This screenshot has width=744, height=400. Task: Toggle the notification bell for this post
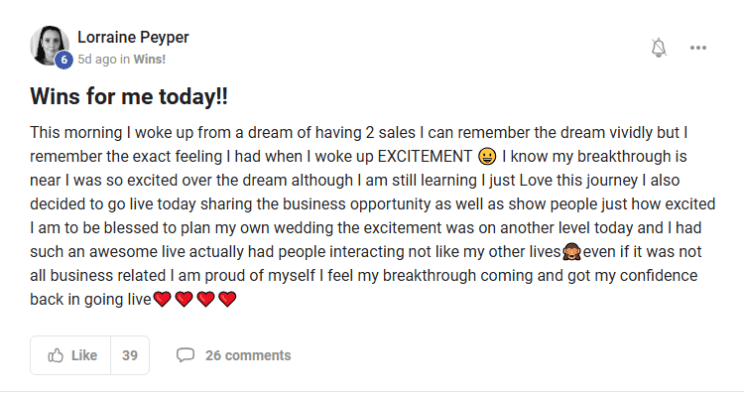[x=659, y=47]
